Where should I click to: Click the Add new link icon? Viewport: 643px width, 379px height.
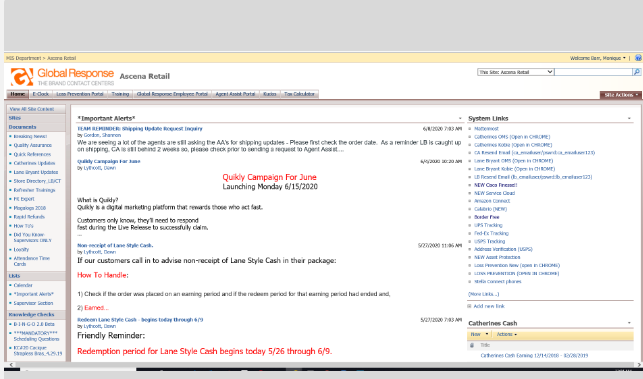[x=470, y=306]
